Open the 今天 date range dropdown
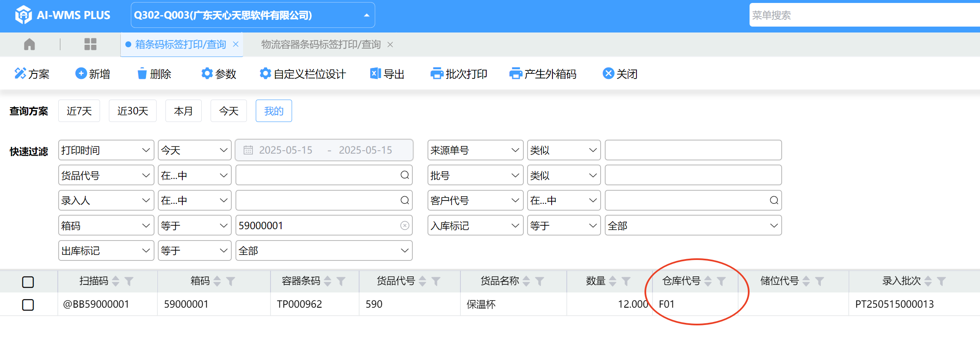This screenshot has height=341, width=980. [x=195, y=150]
